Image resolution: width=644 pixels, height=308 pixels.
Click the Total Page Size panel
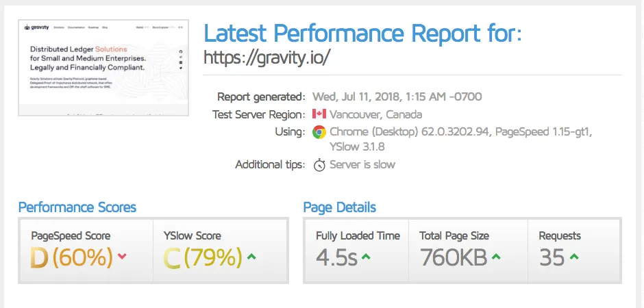click(468, 251)
